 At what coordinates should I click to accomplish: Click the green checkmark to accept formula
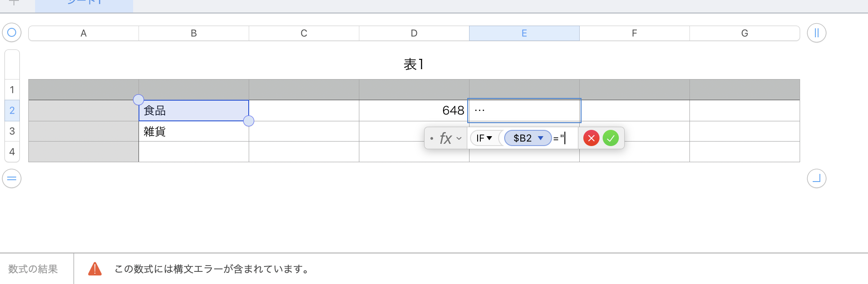coord(611,138)
